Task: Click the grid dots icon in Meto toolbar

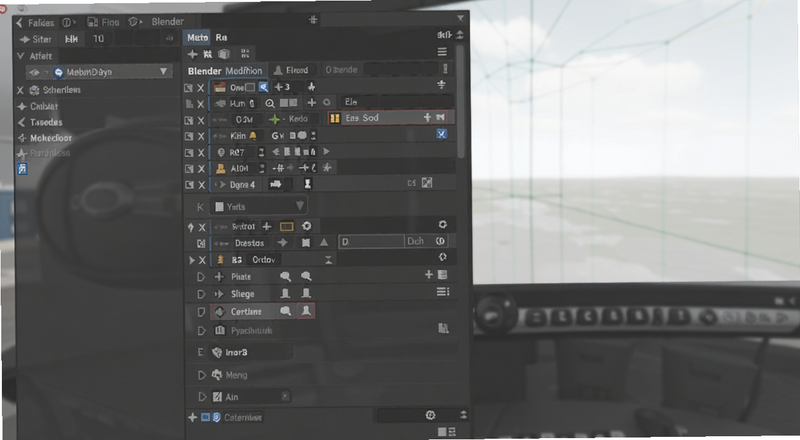Action: [x=245, y=54]
